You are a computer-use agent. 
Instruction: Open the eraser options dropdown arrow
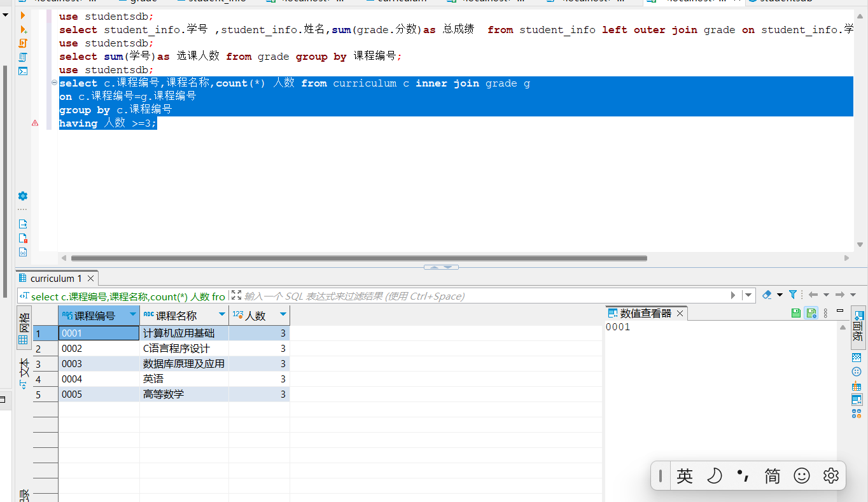click(x=780, y=295)
